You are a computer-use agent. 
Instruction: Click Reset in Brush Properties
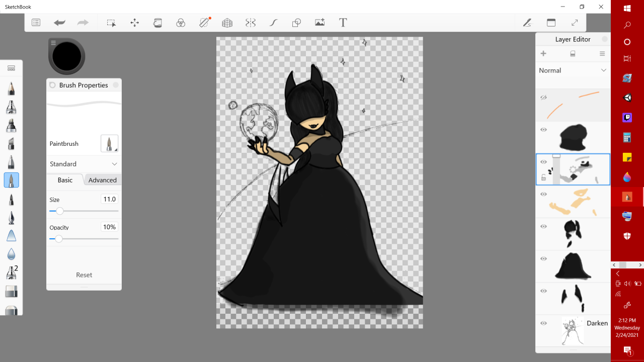(x=84, y=275)
